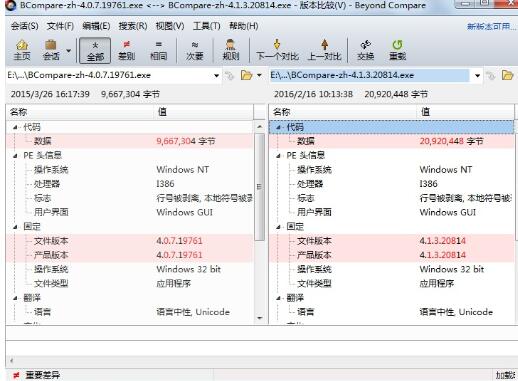Open the 会话(S) menu

click(24, 26)
